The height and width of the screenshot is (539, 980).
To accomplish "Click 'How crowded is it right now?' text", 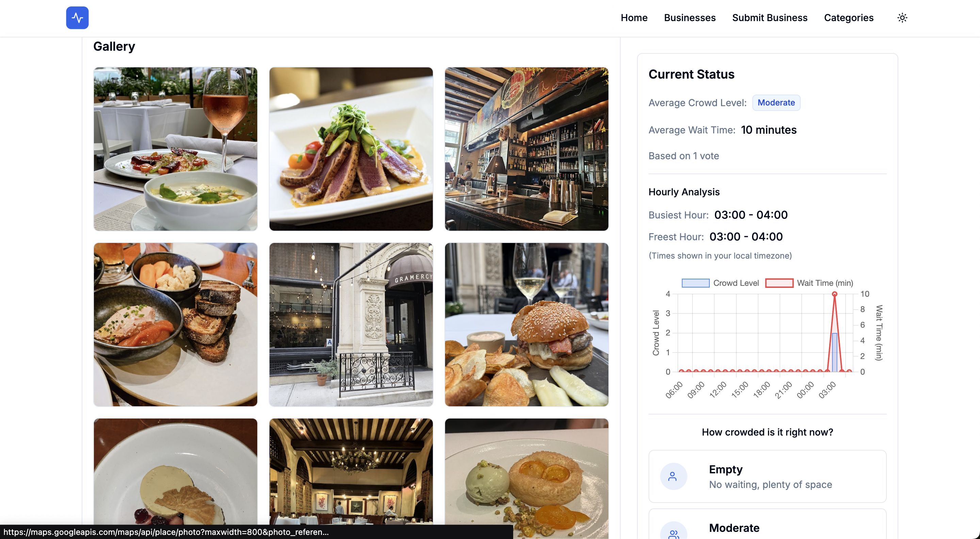I will [767, 432].
